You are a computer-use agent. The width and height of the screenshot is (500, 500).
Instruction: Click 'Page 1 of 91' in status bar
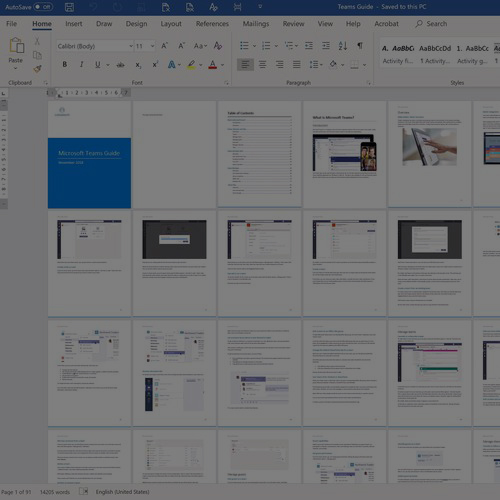coord(16,492)
